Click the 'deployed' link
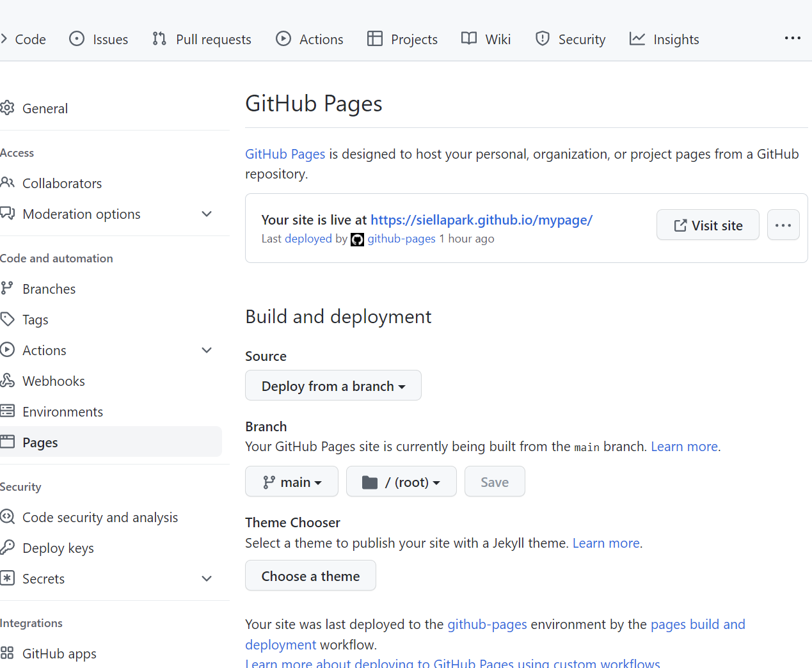The image size is (812, 668). pyautogui.click(x=308, y=239)
